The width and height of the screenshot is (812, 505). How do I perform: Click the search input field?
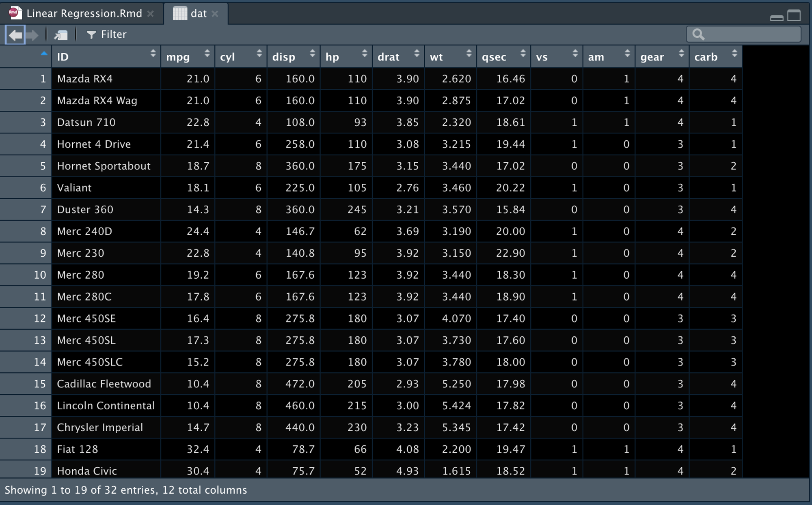click(744, 34)
